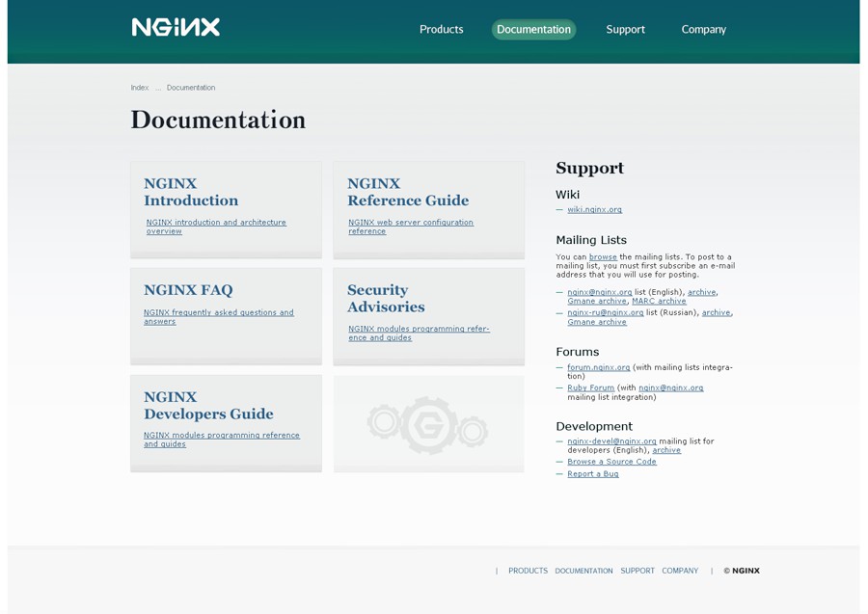
Task: Click the Report a Bug link
Action: pyautogui.click(x=593, y=474)
